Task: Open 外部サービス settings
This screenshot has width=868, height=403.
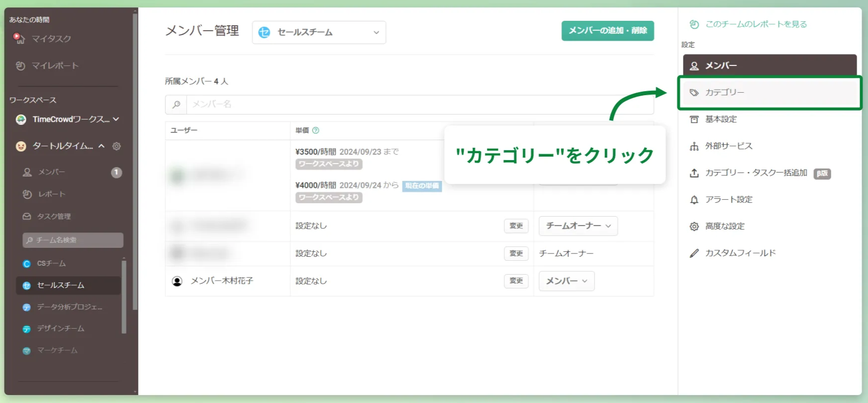Action: (729, 146)
